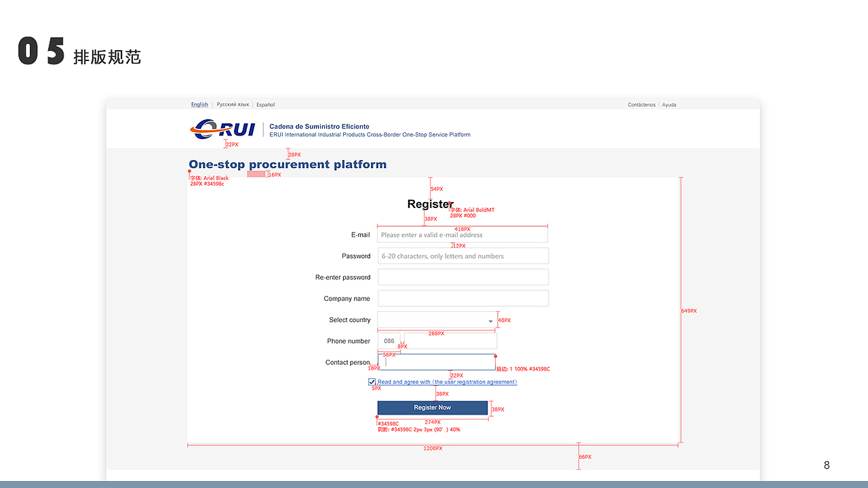This screenshot has height=488, width=868.
Task: Click the ERUI International Industrial Products text
Action: 370,135
